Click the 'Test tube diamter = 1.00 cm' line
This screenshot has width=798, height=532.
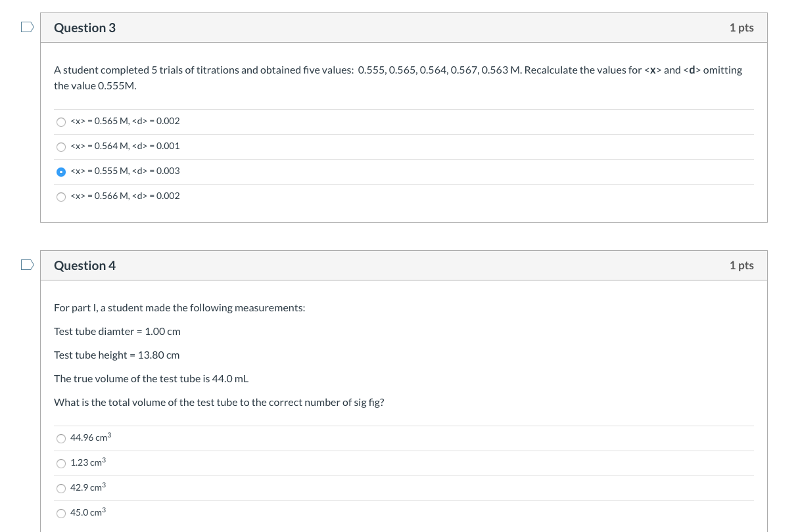(x=117, y=331)
